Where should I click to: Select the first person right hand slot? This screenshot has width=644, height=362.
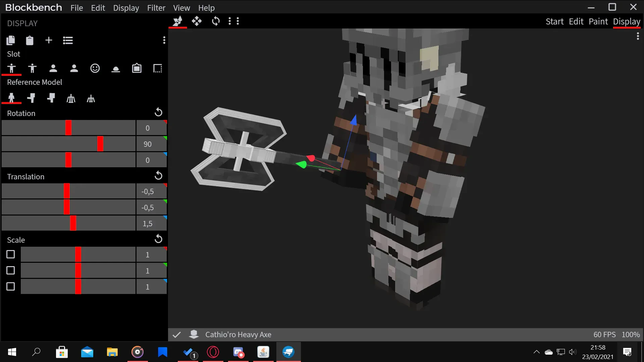click(x=53, y=68)
